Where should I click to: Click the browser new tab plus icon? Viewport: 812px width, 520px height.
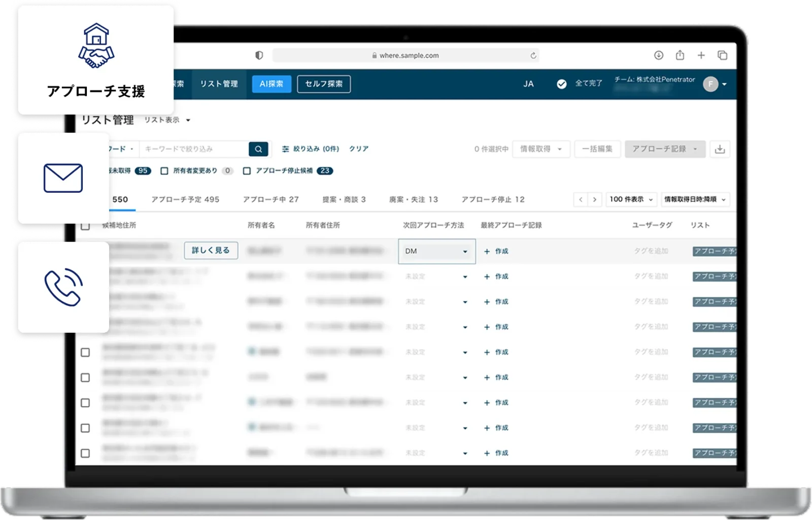[x=701, y=55]
